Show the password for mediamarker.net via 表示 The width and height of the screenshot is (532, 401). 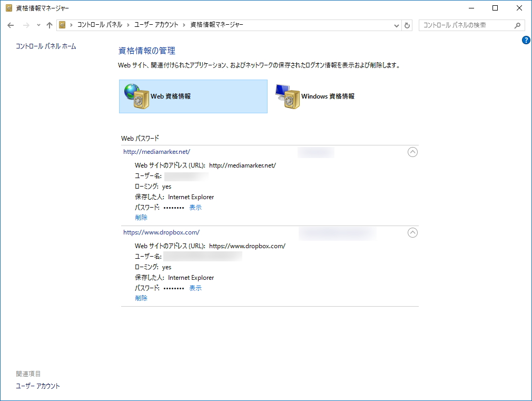point(195,207)
